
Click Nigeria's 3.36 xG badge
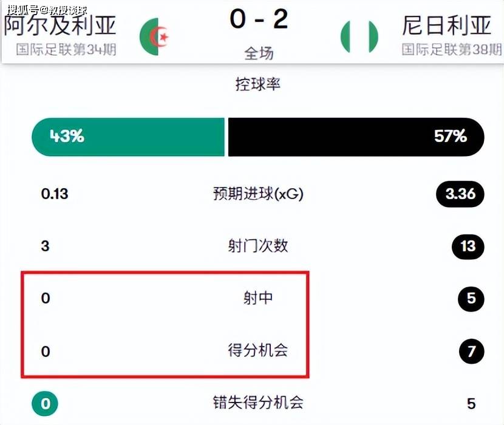(460, 194)
